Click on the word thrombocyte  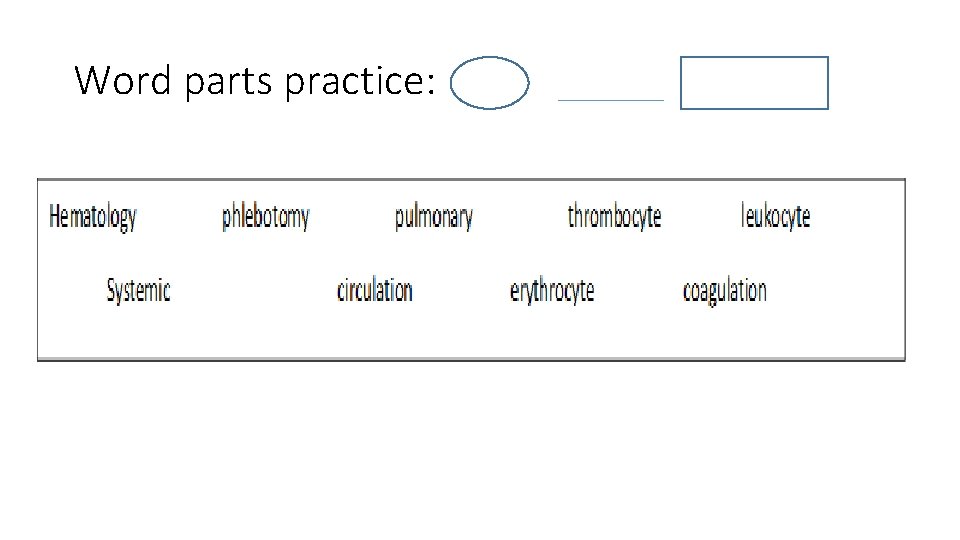point(614,216)
